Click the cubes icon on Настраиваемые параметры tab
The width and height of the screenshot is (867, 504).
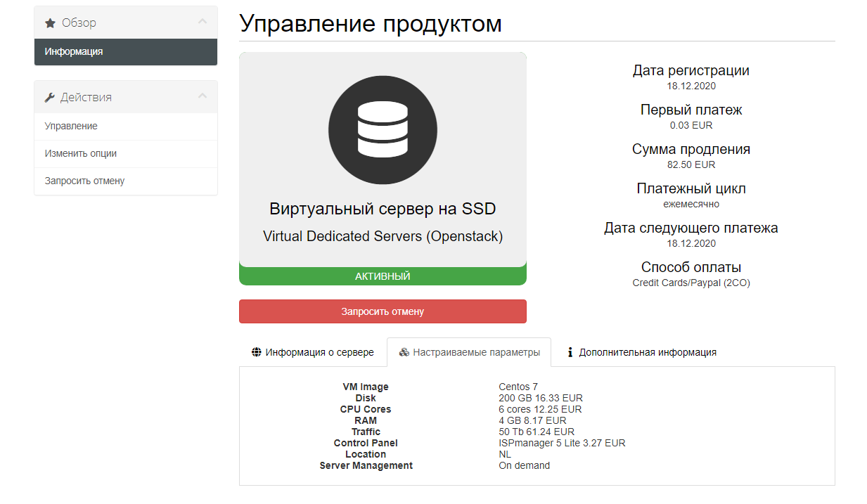(x=404, y=352)
